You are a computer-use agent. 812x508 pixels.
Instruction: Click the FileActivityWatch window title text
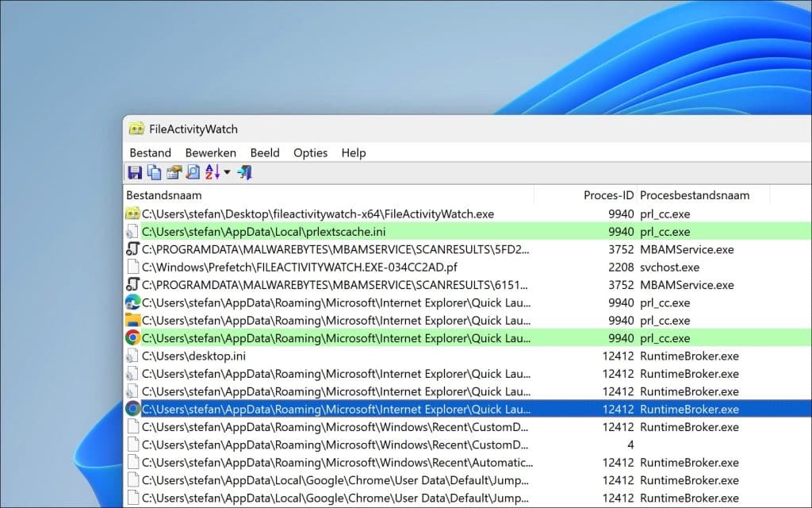coord(193,129)
